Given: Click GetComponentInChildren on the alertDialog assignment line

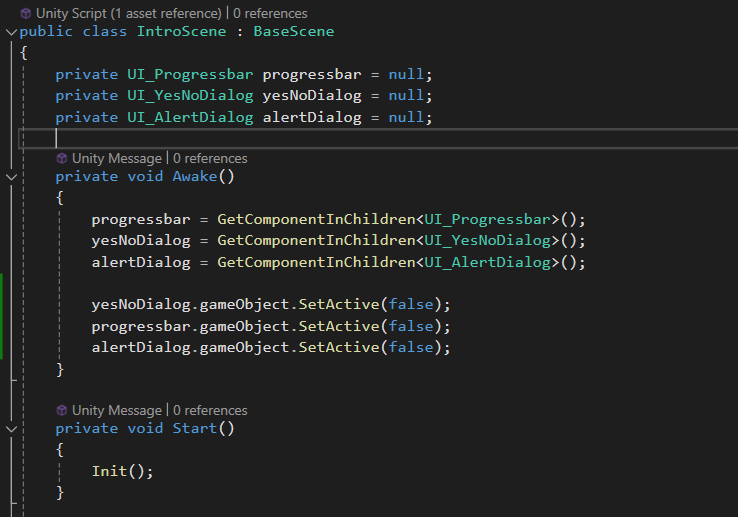Looking at the screenshot, I should coord(316,262).
